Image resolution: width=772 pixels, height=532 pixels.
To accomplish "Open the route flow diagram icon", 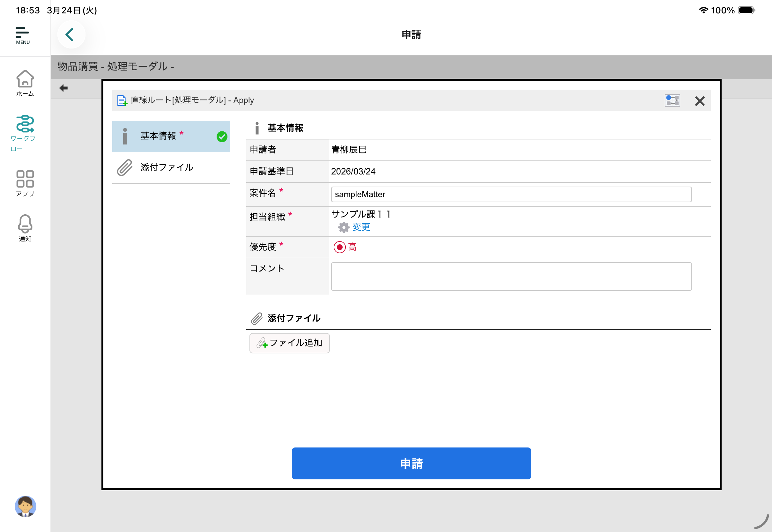I will (x=672, y=101).
